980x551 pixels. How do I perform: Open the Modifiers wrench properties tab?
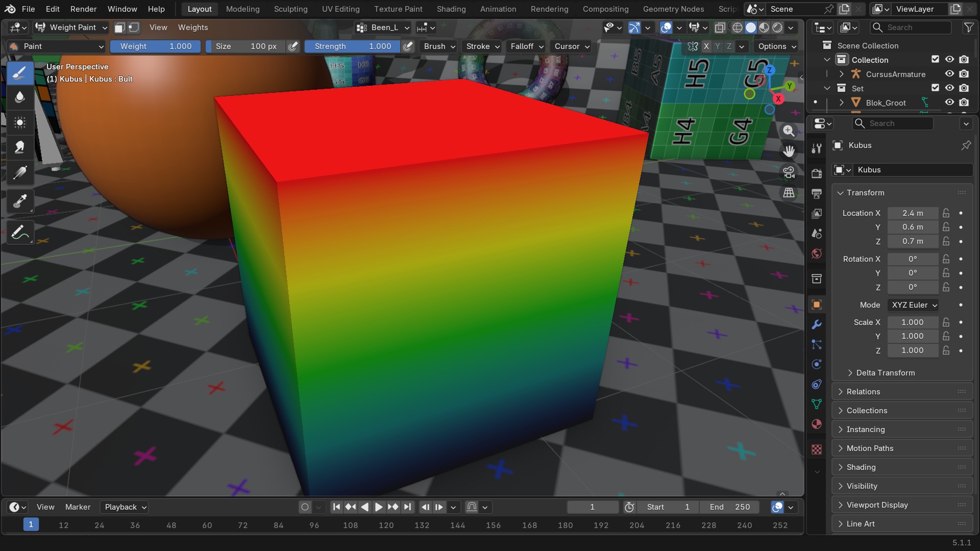tap(817, 324)
